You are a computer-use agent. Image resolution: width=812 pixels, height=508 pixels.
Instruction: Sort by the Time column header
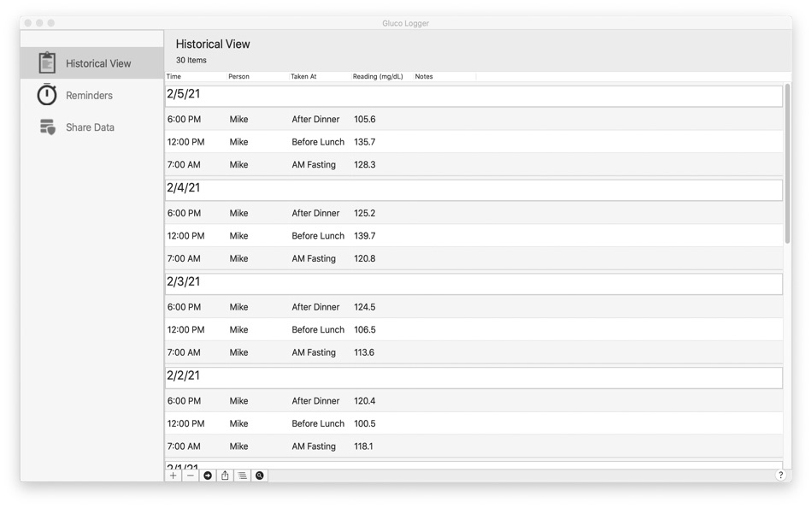tap(177, 76)
